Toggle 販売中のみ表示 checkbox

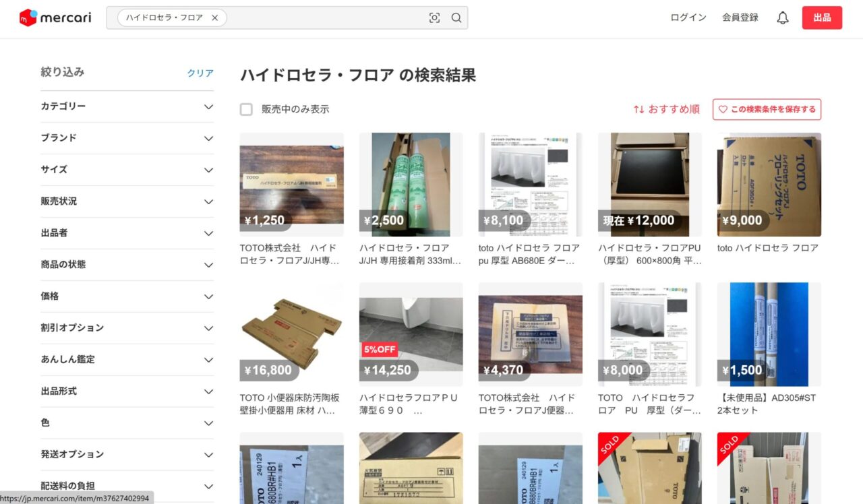point(246,109)
